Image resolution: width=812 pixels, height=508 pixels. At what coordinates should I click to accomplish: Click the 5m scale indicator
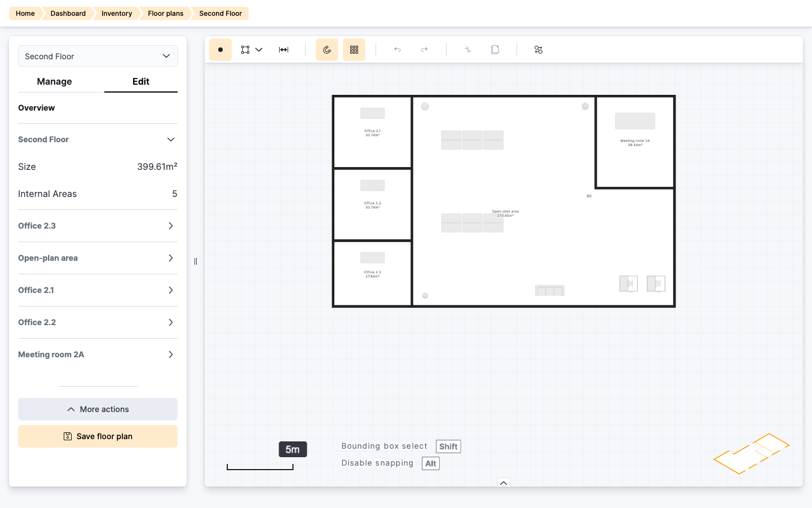293,449
